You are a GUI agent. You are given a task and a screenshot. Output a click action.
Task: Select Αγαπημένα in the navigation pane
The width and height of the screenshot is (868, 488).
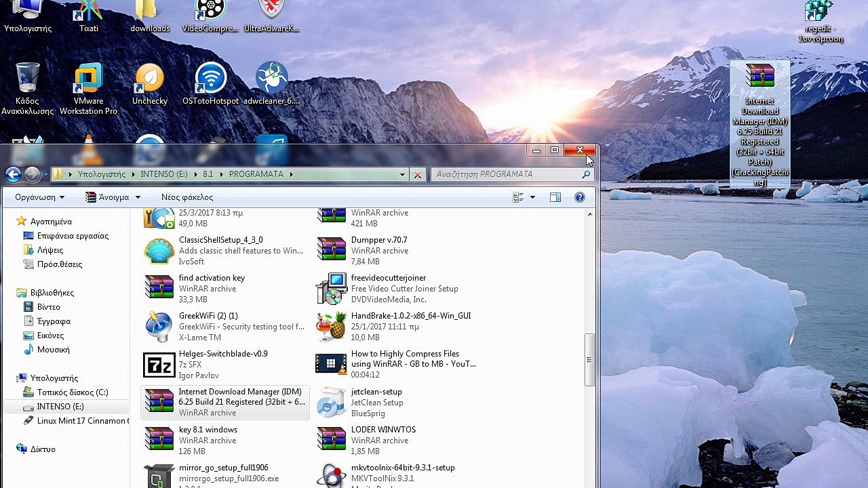(x=51, y=222)
